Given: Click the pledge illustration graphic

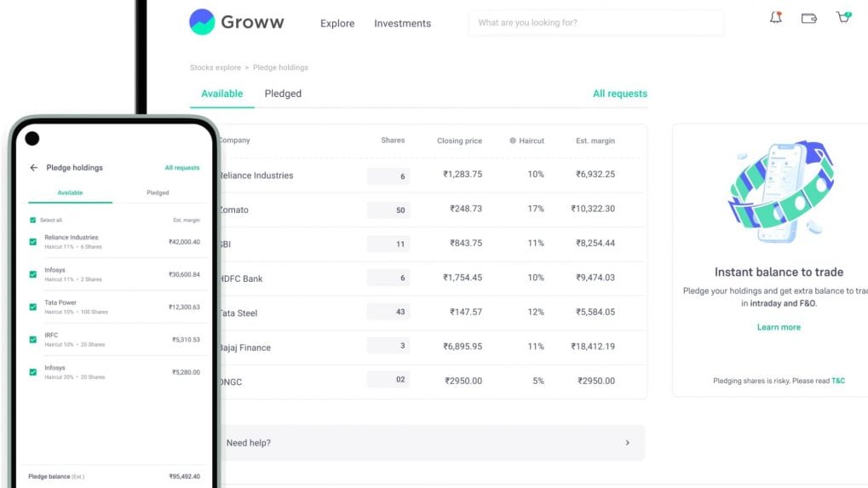Looking at the screenshot, I should click(779, 192).
